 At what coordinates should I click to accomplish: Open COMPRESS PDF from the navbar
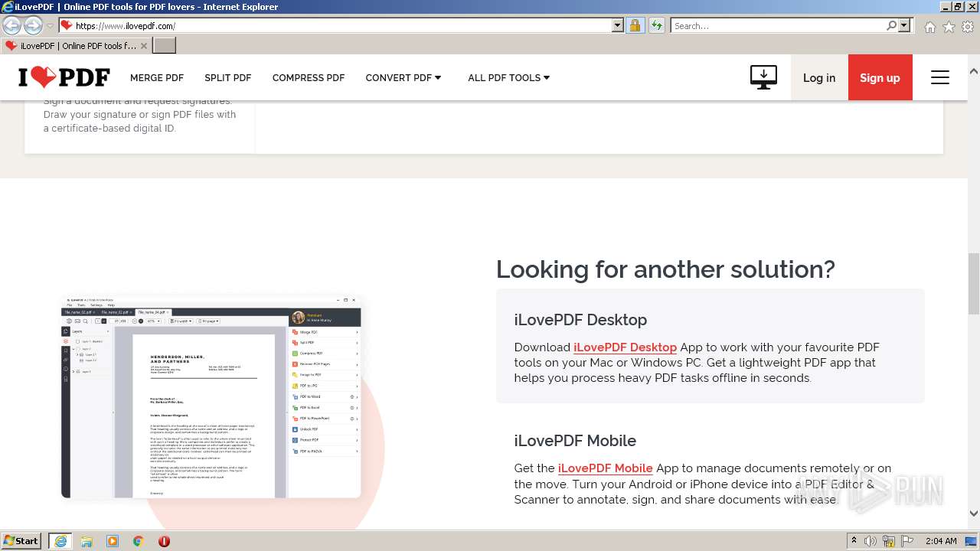pyautogui.click(x=309, y=77)
